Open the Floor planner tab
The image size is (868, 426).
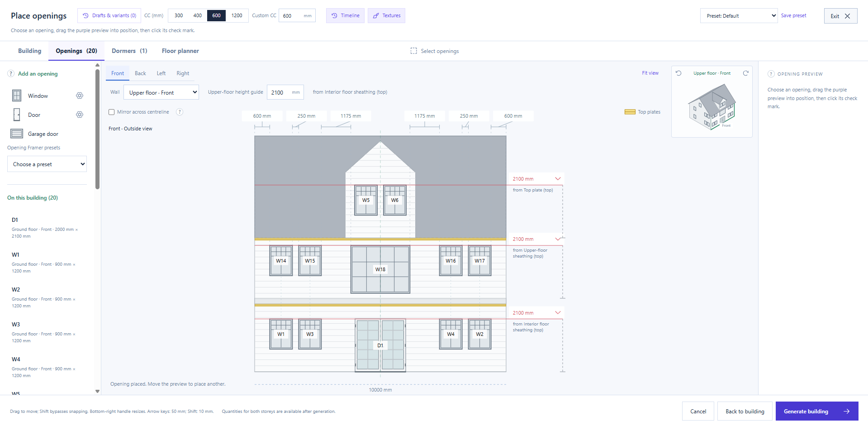click(180, 51)
